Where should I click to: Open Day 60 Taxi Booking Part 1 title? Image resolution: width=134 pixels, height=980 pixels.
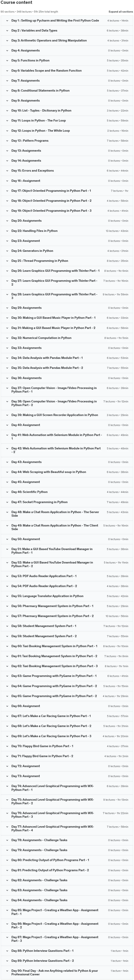click(x=54, y=646)
